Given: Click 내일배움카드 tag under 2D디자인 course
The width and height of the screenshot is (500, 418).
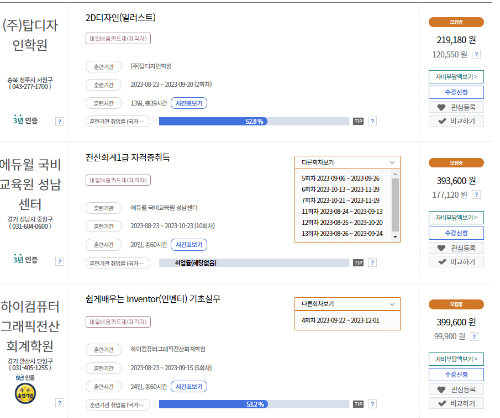Looking at the screenshot, I should 118,38.
